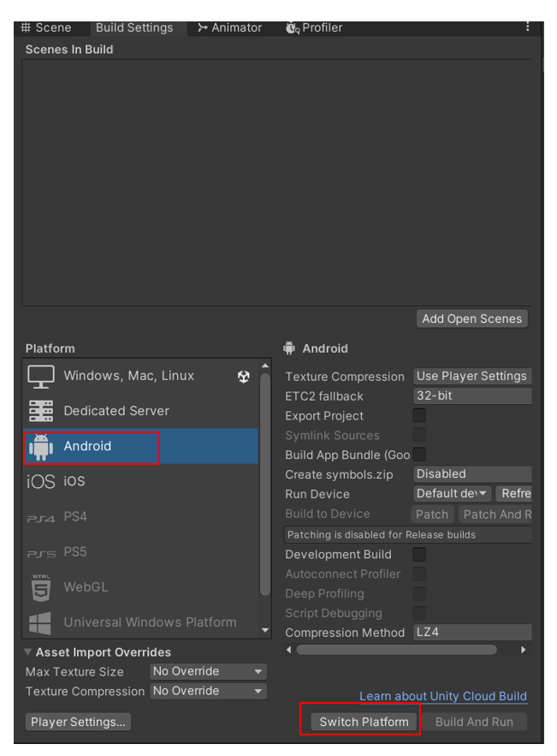557x756 pixels.
Task: Enable the Export Project checkbox
Action: pos(419,415)
